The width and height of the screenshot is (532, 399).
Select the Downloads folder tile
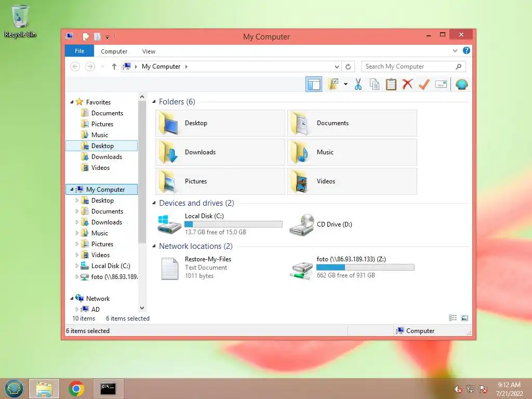[x=220, y=152]
